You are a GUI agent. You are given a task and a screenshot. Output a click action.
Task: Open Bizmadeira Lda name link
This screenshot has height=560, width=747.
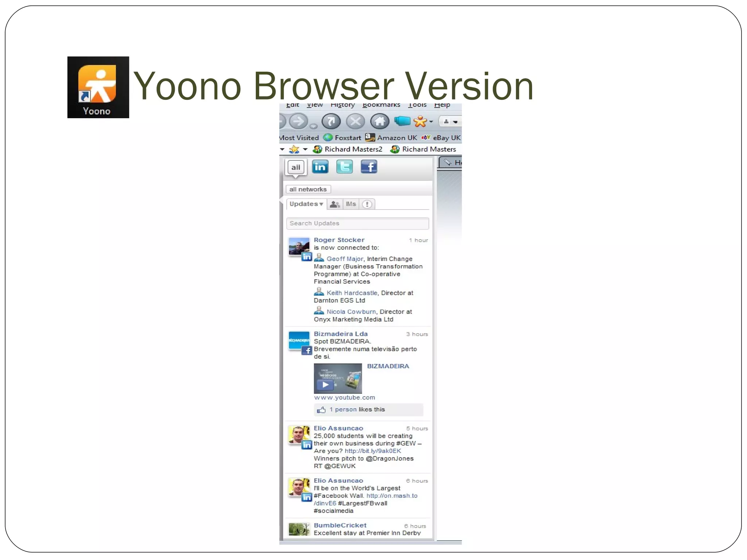point(341,334)
